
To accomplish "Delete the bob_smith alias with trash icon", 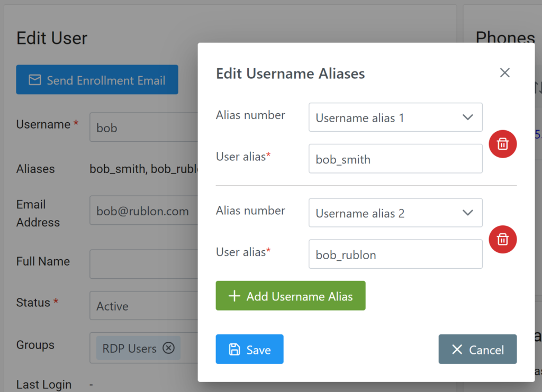I will tap(502, 144).
